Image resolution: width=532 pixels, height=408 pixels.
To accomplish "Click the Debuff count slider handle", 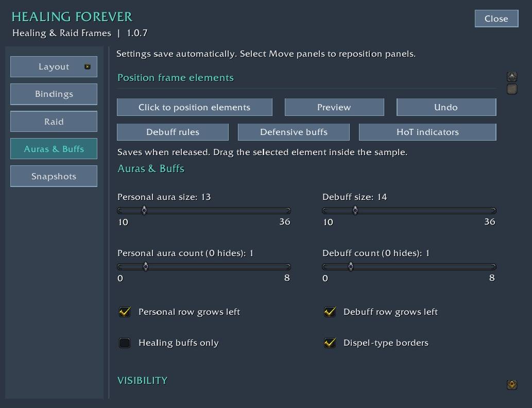I will click(x=351, y=266).
